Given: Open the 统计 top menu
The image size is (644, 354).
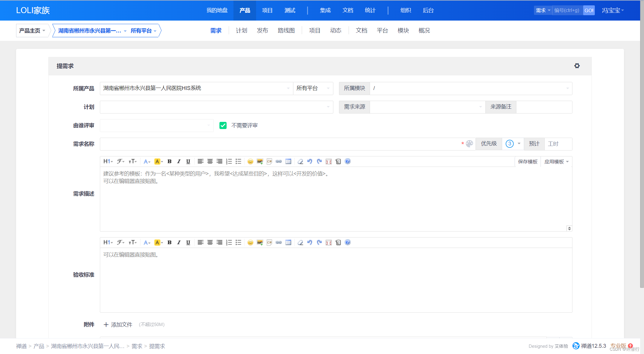Looking at the screenshot, I should pyautogui.click(x=370, y=10).
